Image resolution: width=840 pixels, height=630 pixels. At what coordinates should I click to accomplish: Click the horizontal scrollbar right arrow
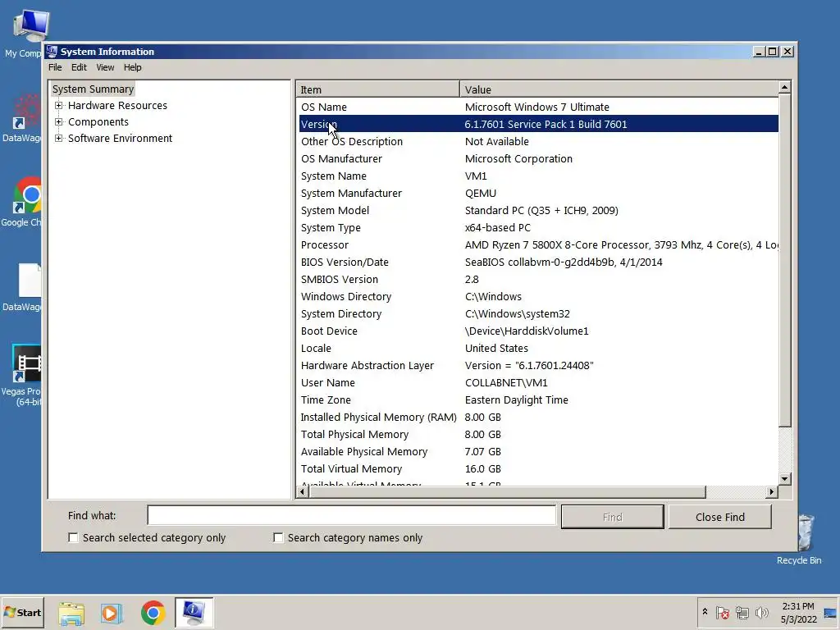(772, 492)
